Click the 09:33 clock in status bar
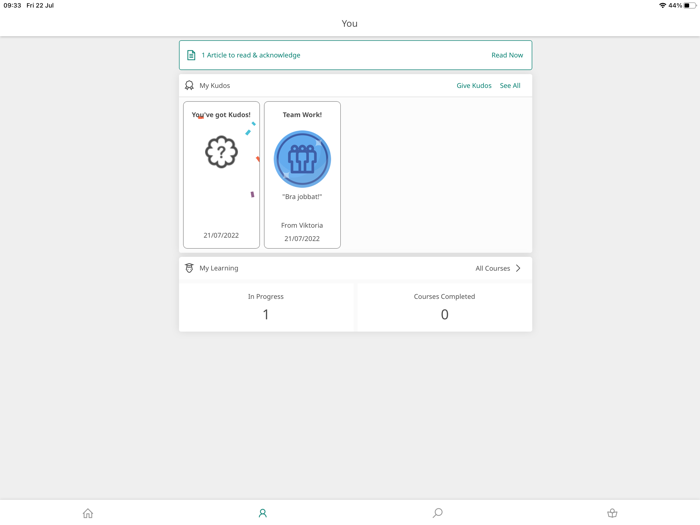700x525 pixels. [x=12, y=5]
